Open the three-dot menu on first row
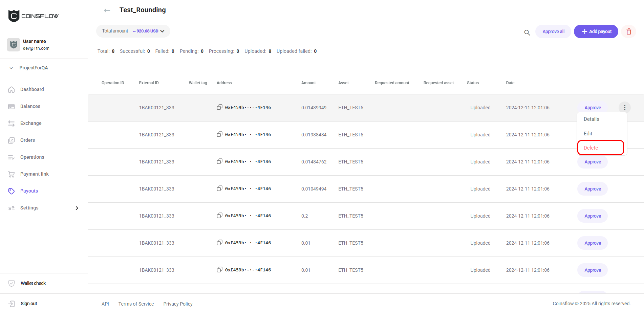This screenshot has height=312, width=644. coord(624,108)
